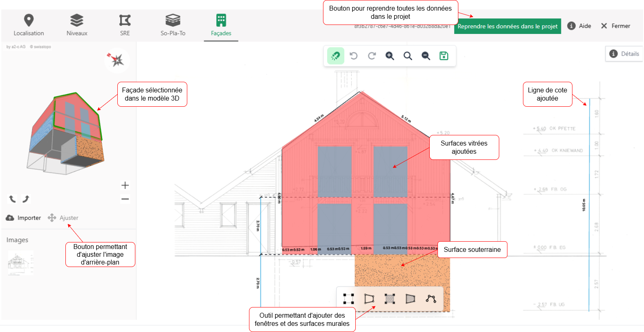Image resolution: width=644 pixels, height=332 pixels.
Task: Rotate the 3D model left
Action: pyautogui.click(x=13, y=199)
